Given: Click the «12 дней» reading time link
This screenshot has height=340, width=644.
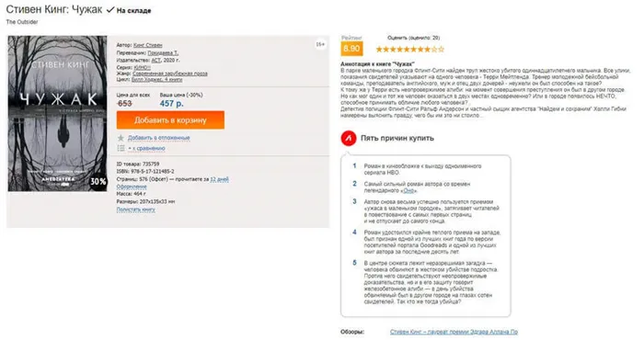Looking at the screenshot, I should point(219,179).
